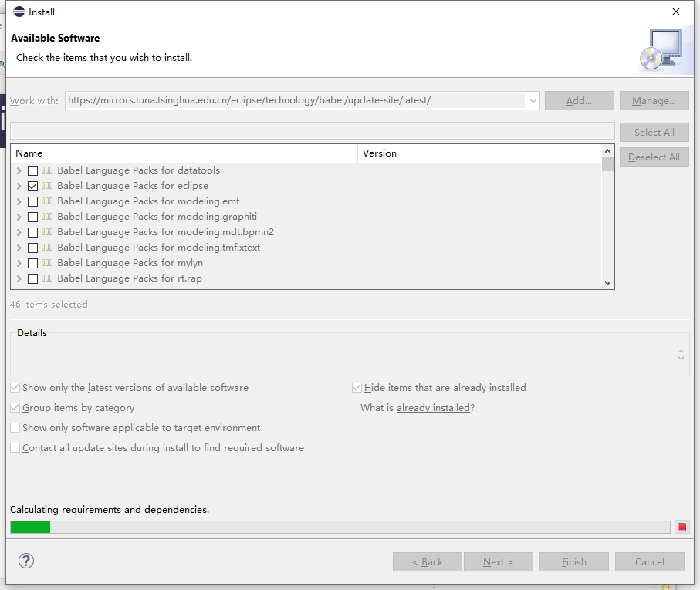Click the Details area stepper arrows
The width and height of the screenshot is (700, 590).
tap(681, 355)
